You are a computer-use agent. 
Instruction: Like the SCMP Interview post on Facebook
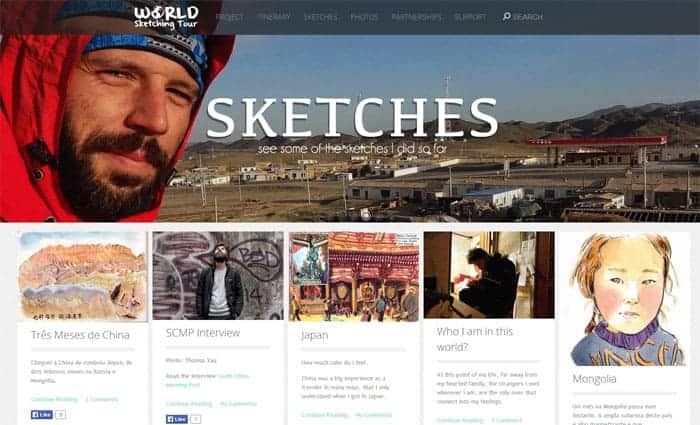pos(176,419)
